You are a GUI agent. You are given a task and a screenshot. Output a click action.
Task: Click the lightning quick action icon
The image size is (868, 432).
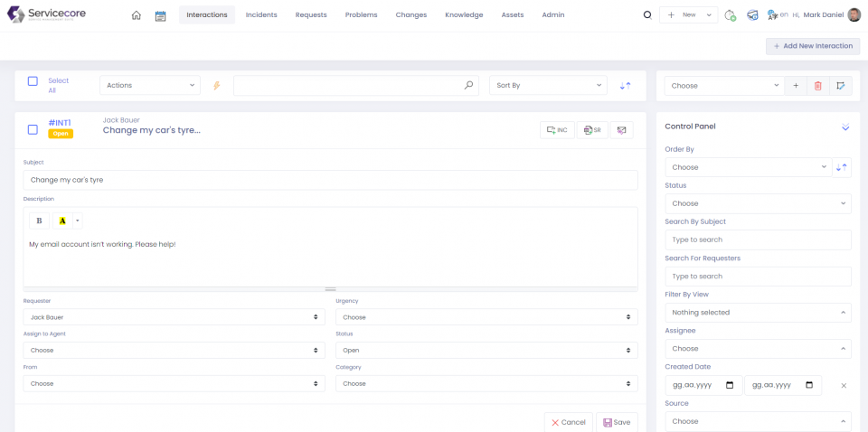tap(216, 86)
